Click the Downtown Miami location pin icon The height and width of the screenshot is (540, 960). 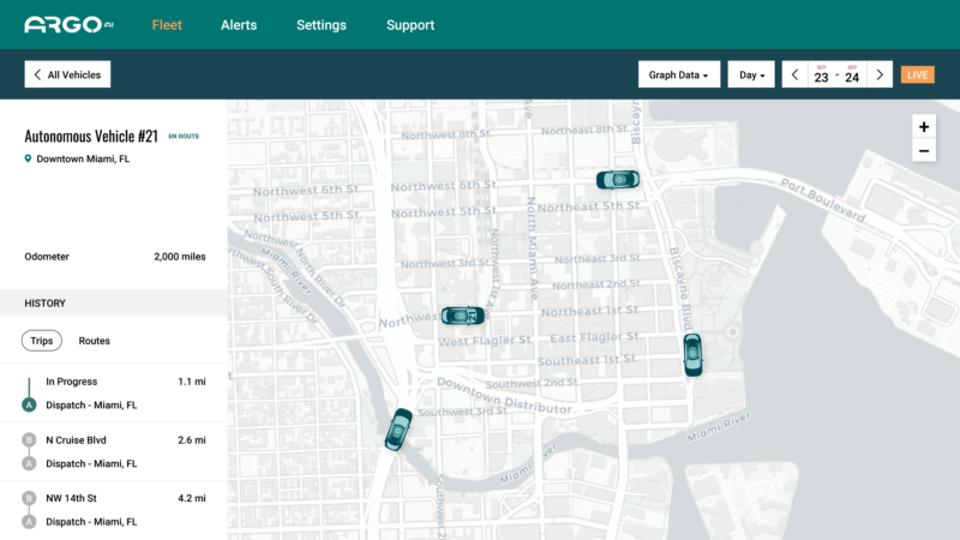tap(28, 159)
